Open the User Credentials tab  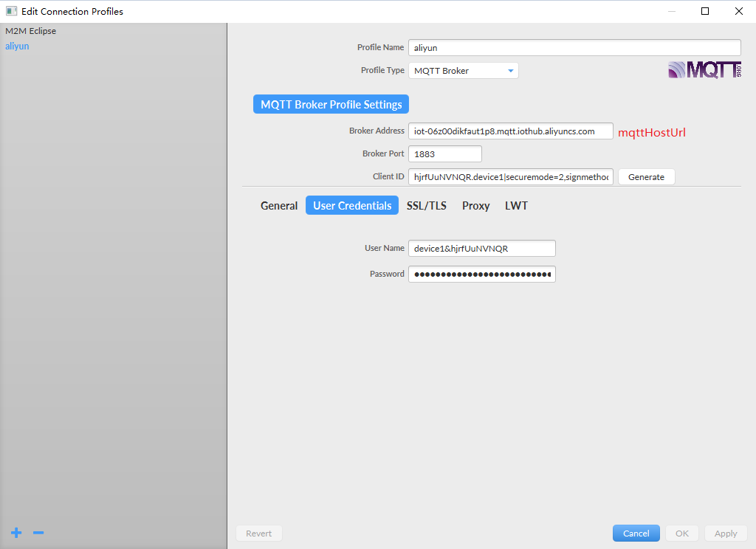pyautogui.click(x=352, y=205)
